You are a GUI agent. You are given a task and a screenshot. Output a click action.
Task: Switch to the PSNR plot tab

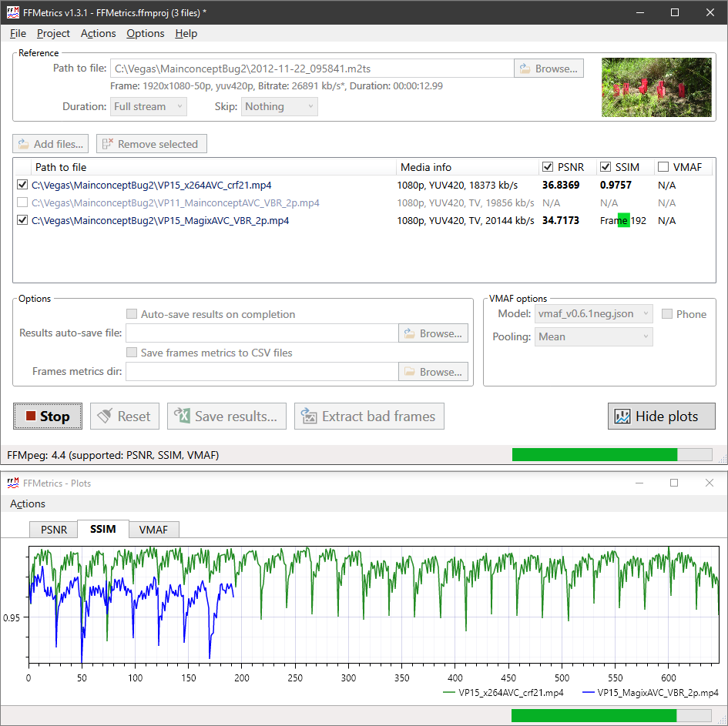54,530
